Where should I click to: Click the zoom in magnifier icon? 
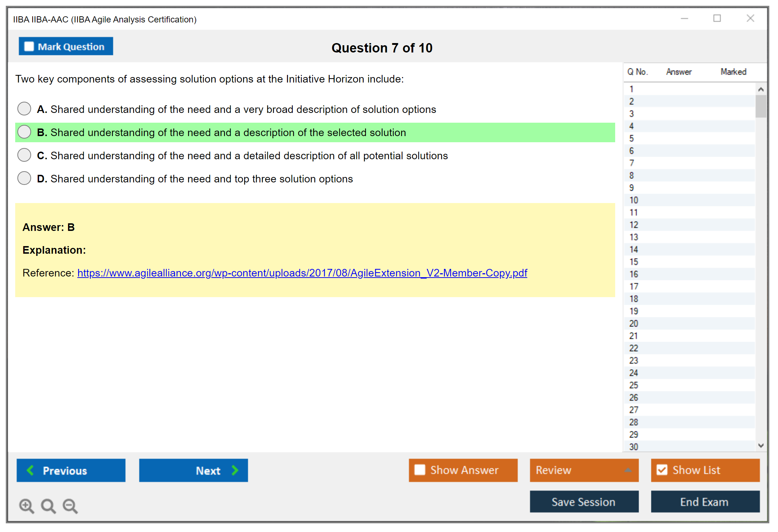26,506
